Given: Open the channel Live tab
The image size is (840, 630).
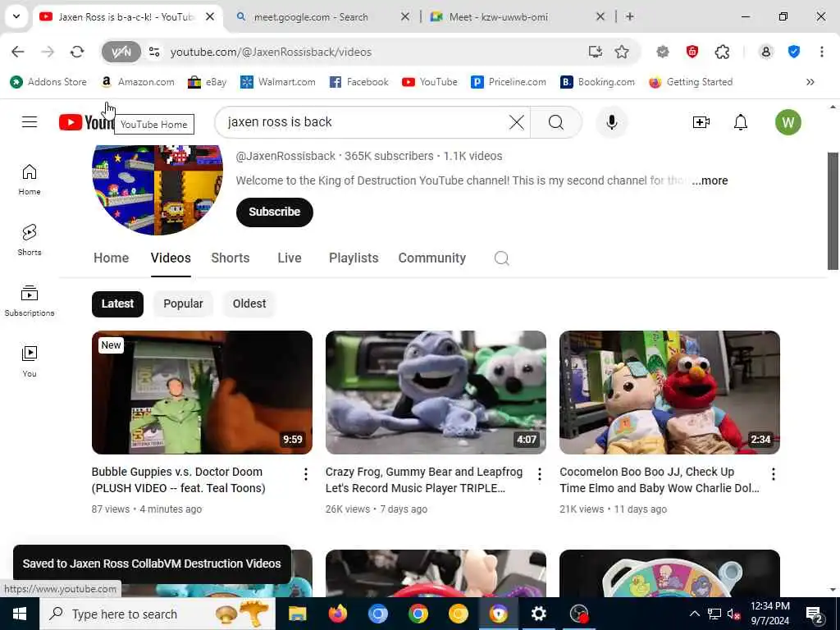Looking at the screenshot, I should [290, 258].
